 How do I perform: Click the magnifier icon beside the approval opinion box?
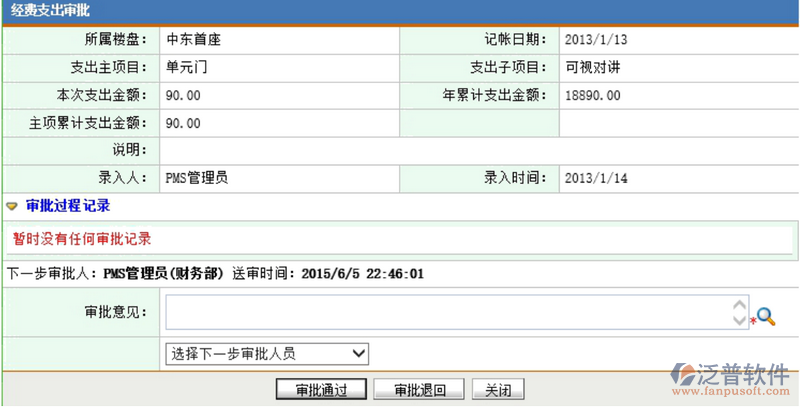click(x=766, y=316)
